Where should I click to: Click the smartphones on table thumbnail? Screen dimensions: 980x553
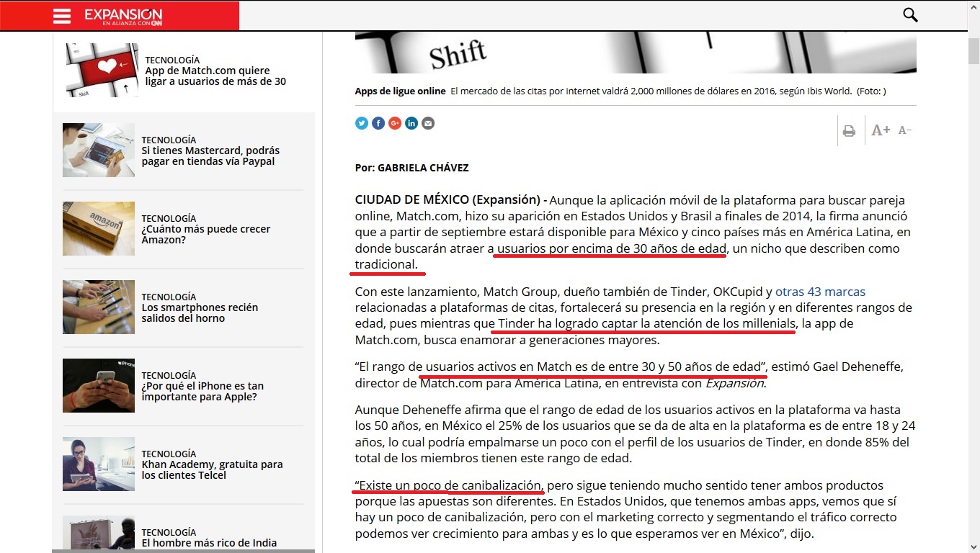click(99, 307)
